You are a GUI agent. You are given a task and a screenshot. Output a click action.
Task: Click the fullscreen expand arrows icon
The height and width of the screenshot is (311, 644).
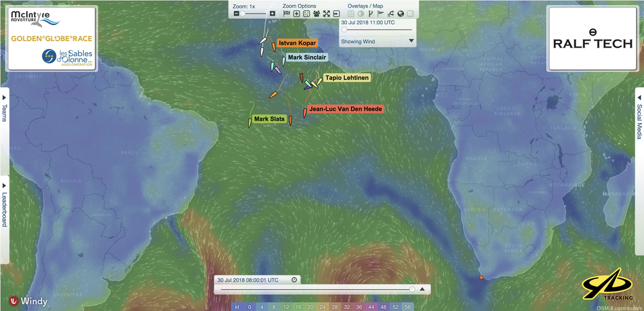pyautogui.click(x=327, y=14)
